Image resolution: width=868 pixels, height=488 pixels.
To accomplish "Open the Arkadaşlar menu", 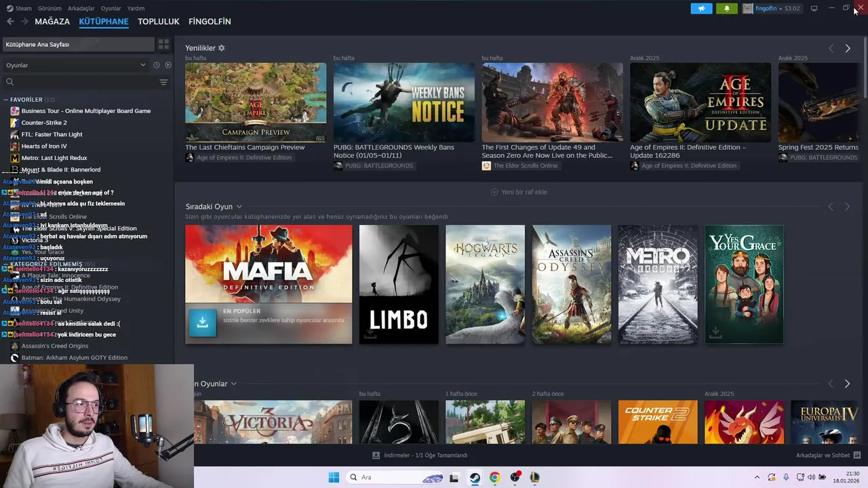I will tap(81, 8).
